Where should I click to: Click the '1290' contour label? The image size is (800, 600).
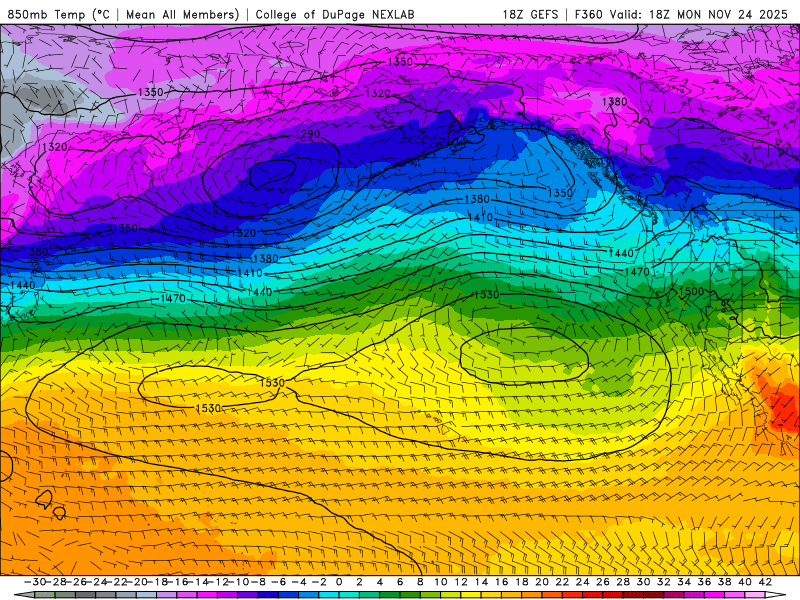click(308, 134)
